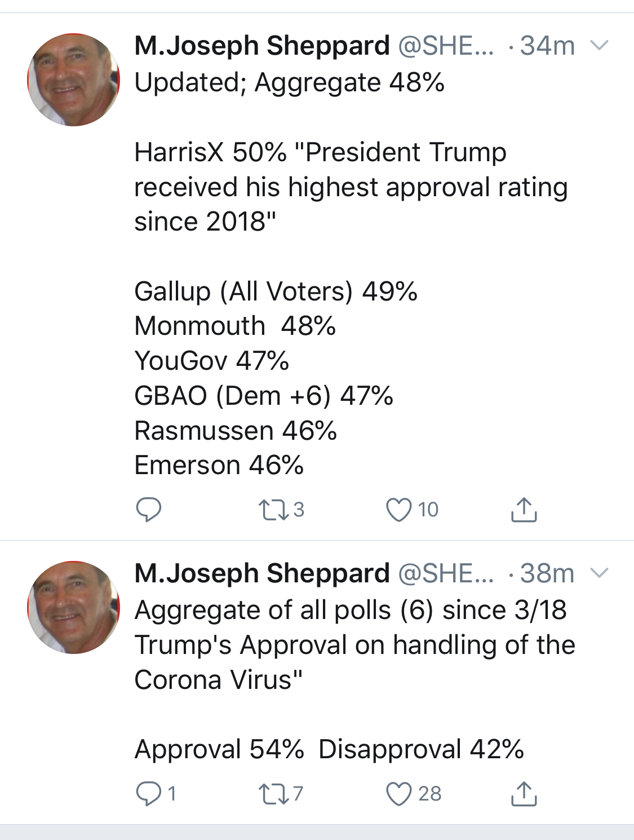The height and width of the screenshot is (840, 634).
Task: Open profile picture on the first tweet
Action: pos(73,80)
